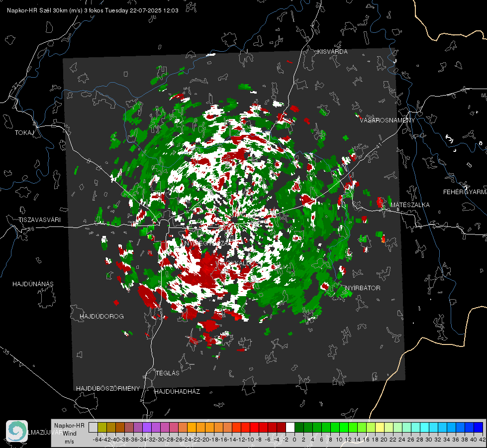Pick the white swatch in wind legend
Viewport: 487px width, 448px height.
pyautogui.click(x=290, y=427)
